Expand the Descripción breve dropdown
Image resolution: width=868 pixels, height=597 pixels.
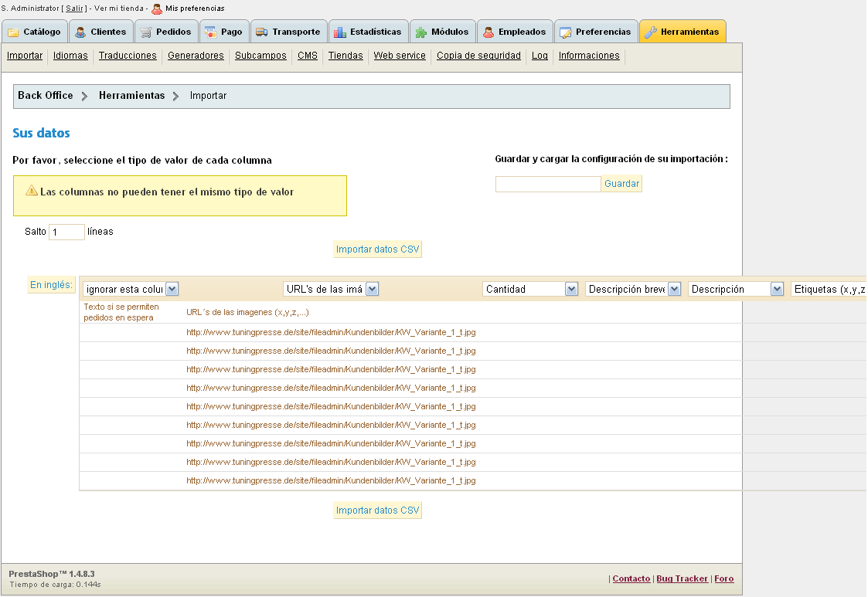633,289
